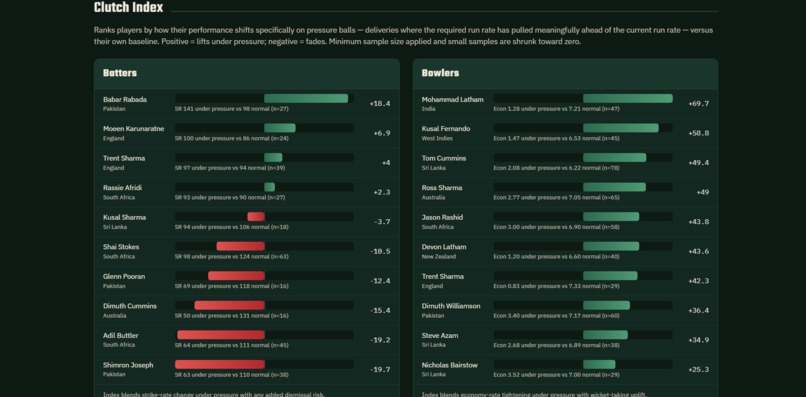This screenshot has width=806, height=397.
Task: Open batter Dimuth Cummins row name
Action: 130,306
